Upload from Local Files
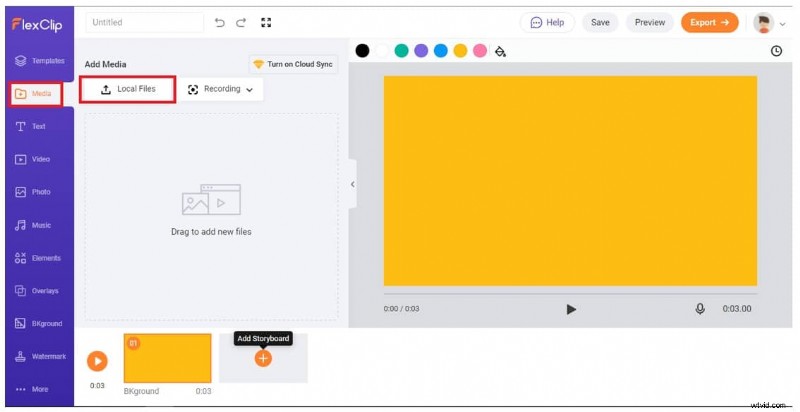Image resolution: width=800 pixels, height=412 pixels. tap(128, 89)
